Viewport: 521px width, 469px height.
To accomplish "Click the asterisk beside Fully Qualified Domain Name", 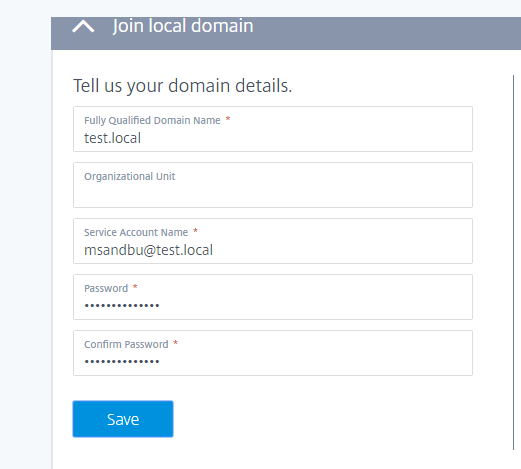I will pos(228,119).
